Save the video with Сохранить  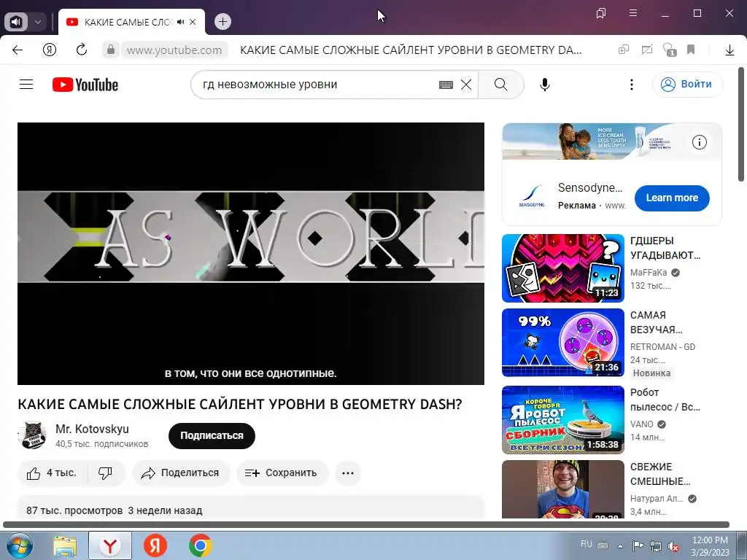point(281,472)
